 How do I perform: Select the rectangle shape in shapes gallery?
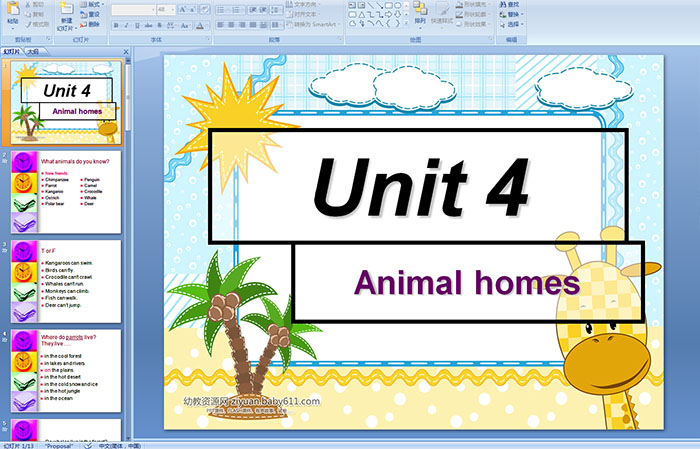[x=389, y=5]
